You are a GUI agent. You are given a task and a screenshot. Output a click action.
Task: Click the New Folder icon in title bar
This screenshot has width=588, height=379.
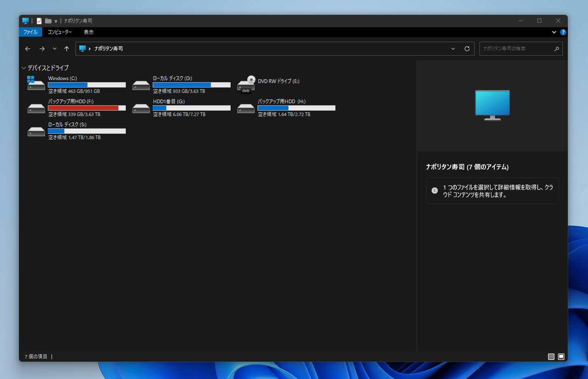click(48, 21)
